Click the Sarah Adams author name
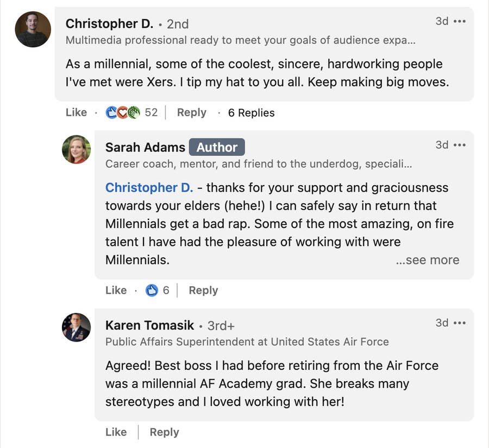Image resolution: width=489 pixels, height=448 pixels. (x=145, y=147)
